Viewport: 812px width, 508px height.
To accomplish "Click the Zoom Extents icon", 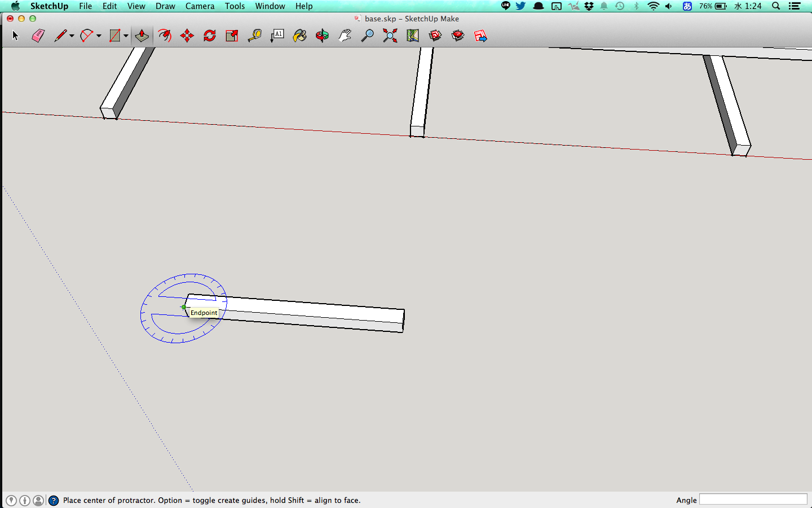I will (x=390, y=36).
